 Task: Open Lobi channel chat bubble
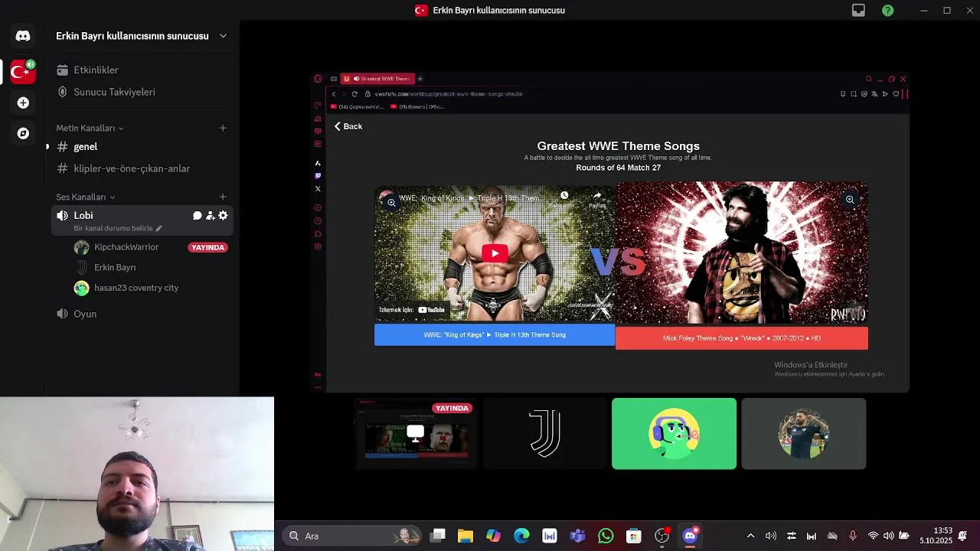point(197,216)
